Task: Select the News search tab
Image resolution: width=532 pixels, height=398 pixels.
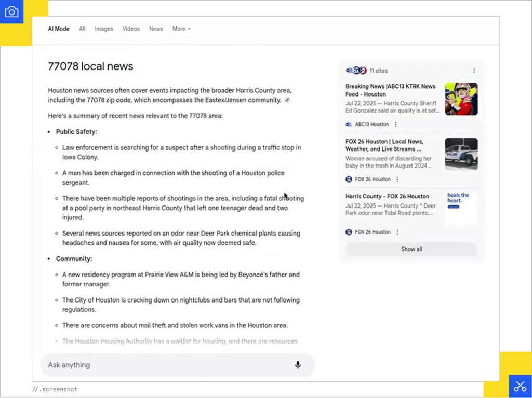Action: coord(156,29)
